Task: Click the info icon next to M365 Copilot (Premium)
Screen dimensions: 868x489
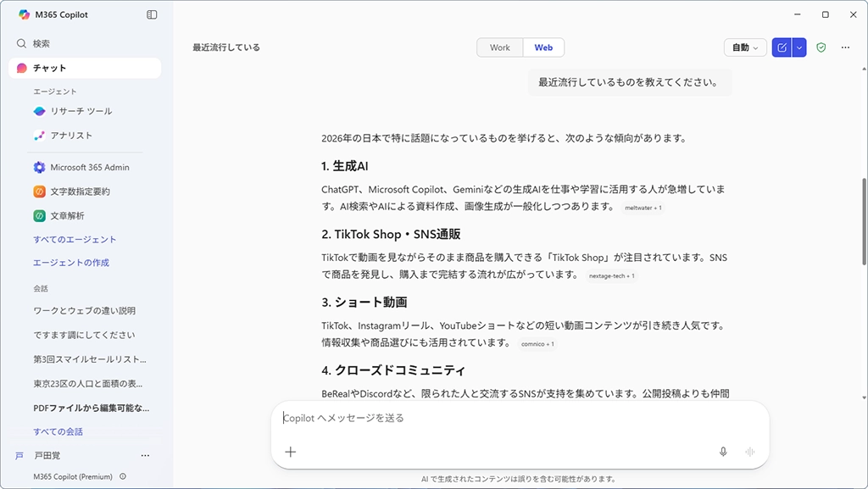Action: click(x=123, y=476)
